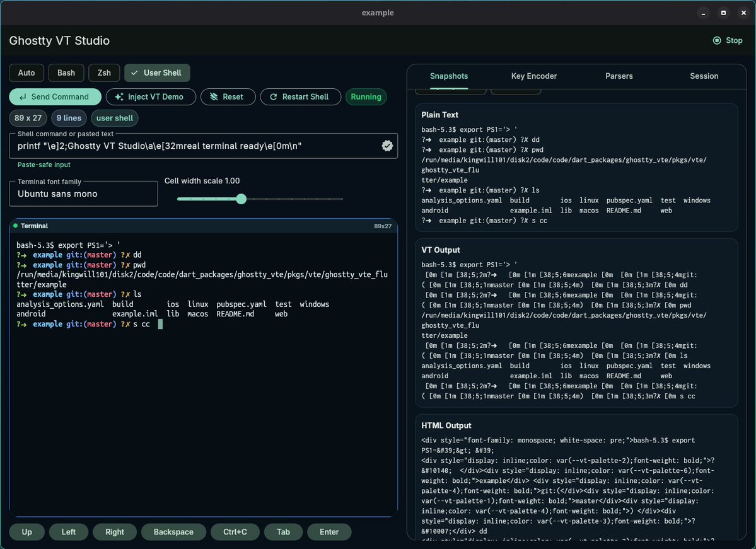This screenshot has height=549, width=756.
Task: Click 'example.iml' in VT Output snapshot
Action: (x=531, y=376)
